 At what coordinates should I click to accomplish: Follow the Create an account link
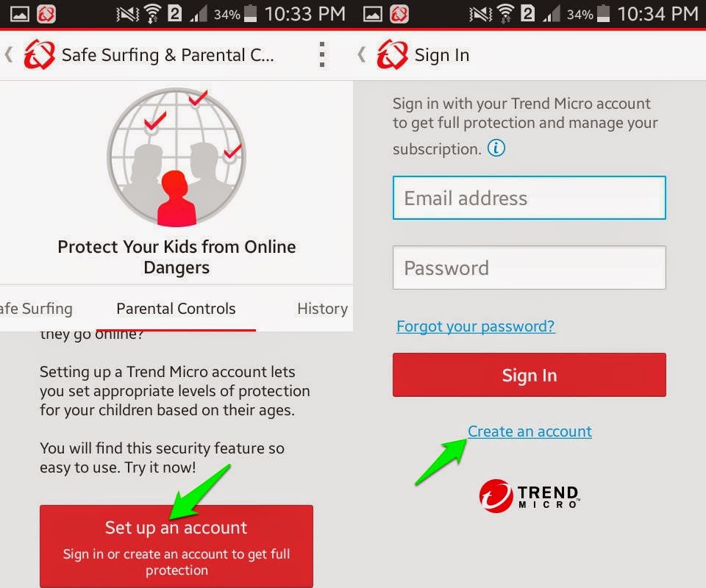(529, 431)
